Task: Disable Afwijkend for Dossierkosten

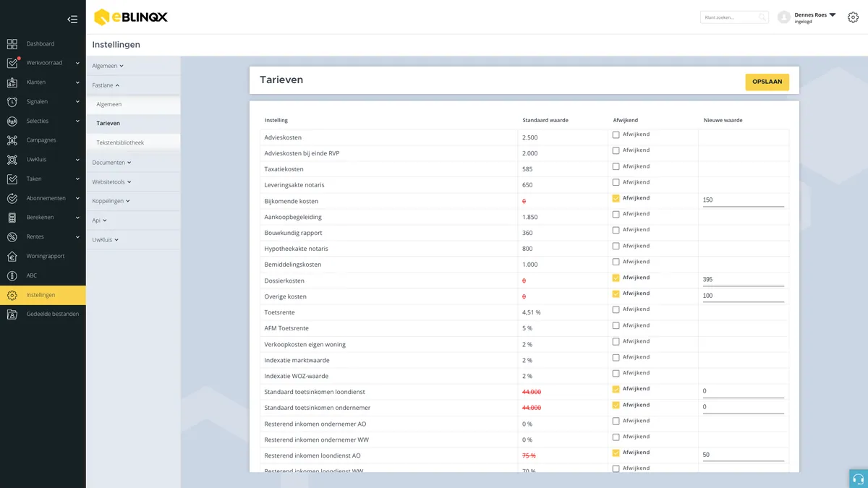Action: (616, 278)
